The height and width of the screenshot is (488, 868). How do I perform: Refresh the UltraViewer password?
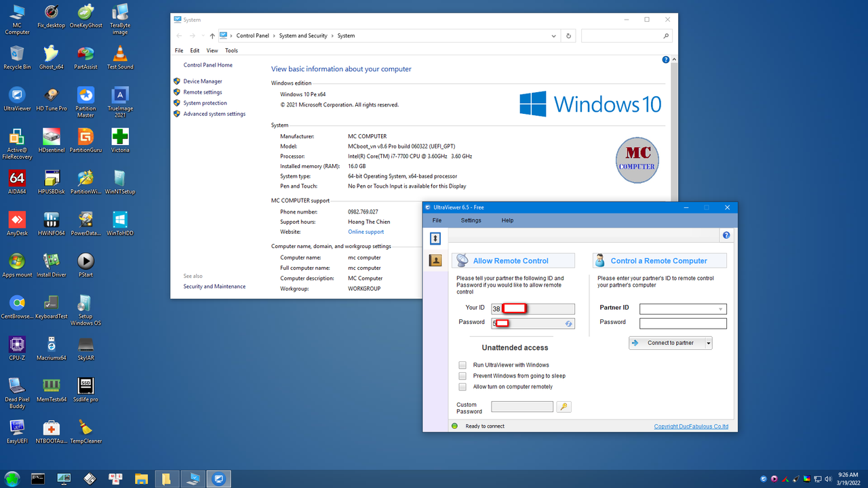[568, 324]
